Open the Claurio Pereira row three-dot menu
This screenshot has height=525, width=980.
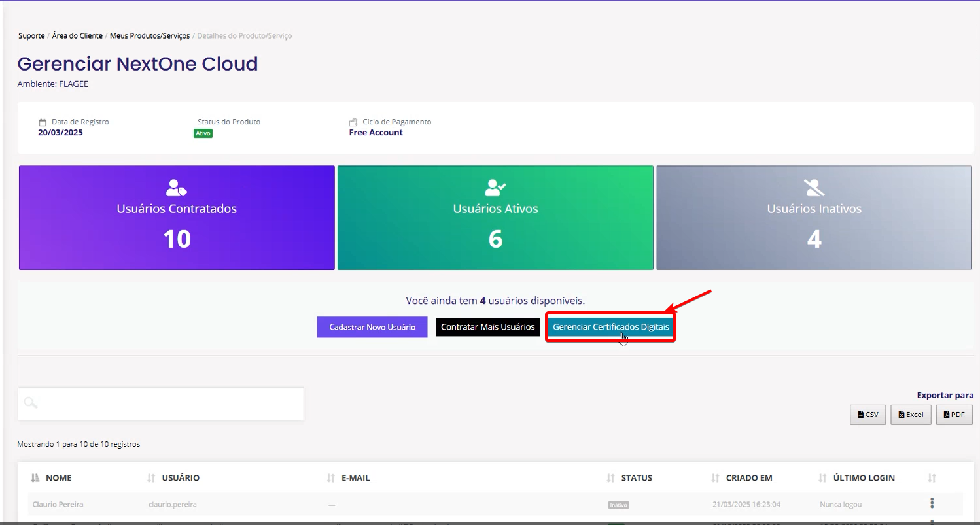[x=932, y=503]
